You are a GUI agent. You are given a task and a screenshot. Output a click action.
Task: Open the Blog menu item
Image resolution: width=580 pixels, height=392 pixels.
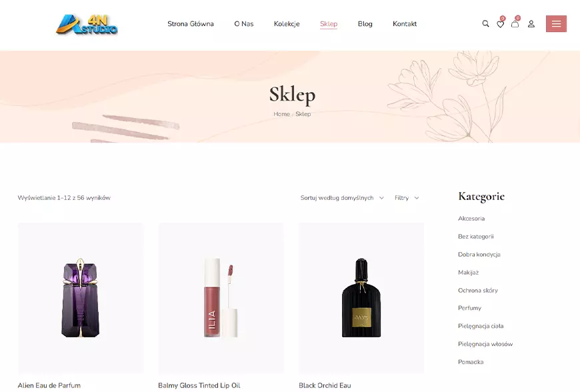(x=365, y=24)
